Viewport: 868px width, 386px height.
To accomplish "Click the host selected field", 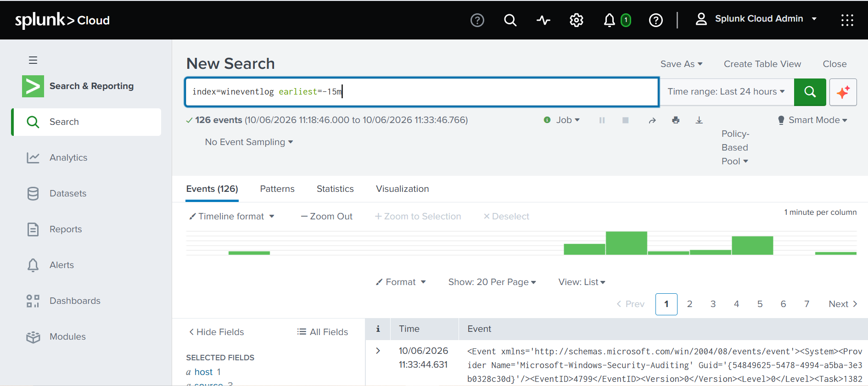I will [x=203, y=372].
